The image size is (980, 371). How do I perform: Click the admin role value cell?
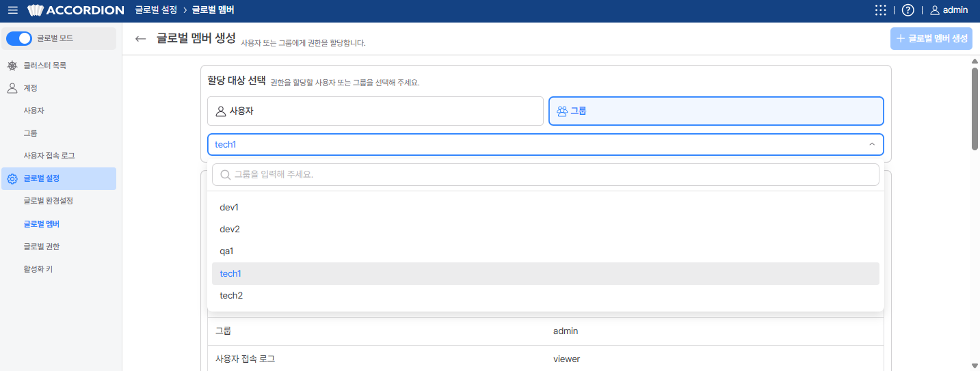[x=566, y=331]
